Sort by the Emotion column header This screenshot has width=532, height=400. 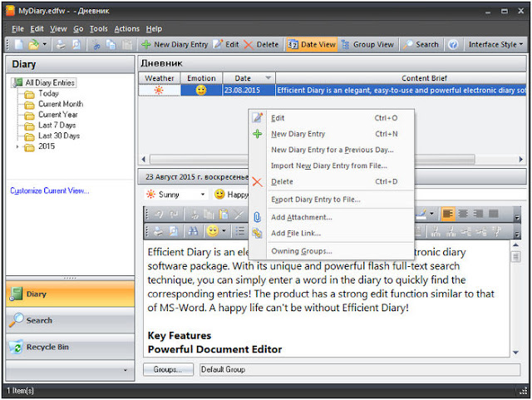coord(201,78)
